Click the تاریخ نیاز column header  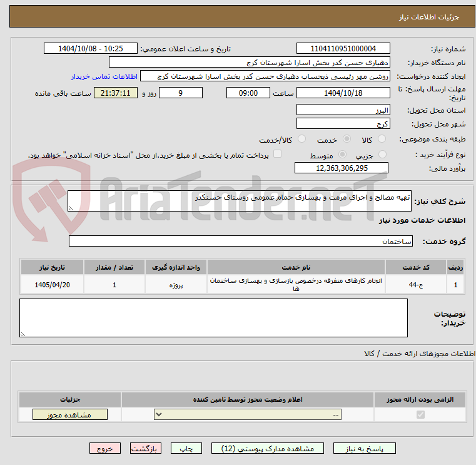52,267
